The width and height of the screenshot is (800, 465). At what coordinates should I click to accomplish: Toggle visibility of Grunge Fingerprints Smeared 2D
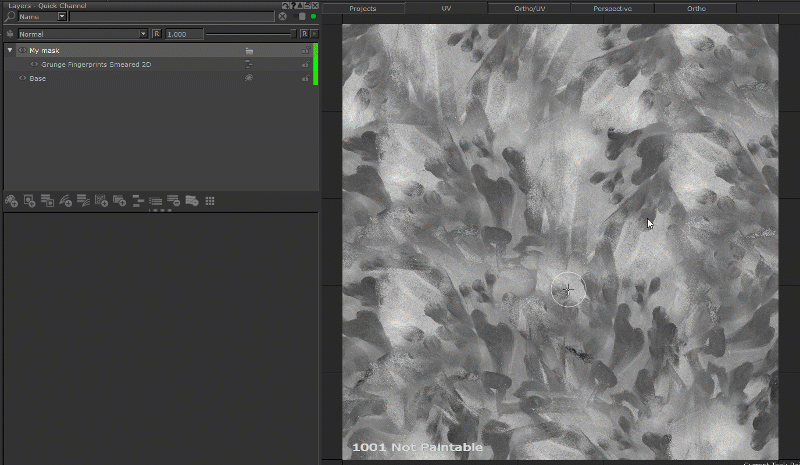[x=34, y=64]
